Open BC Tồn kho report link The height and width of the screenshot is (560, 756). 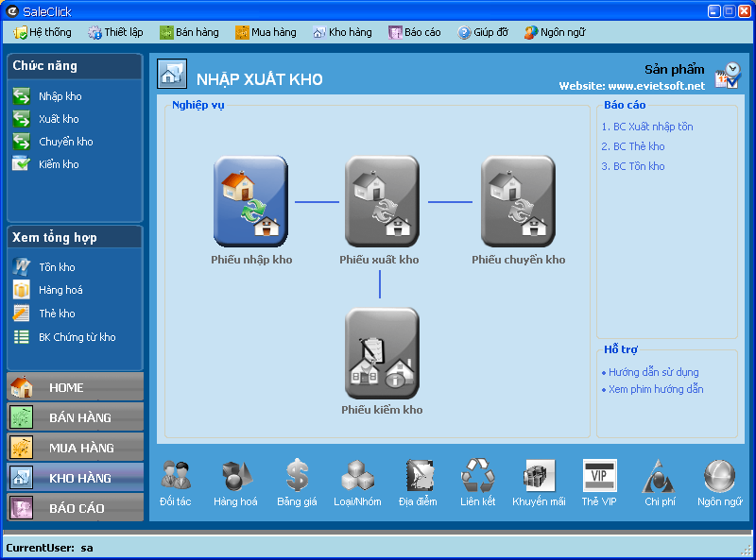(x=633, y=166)
